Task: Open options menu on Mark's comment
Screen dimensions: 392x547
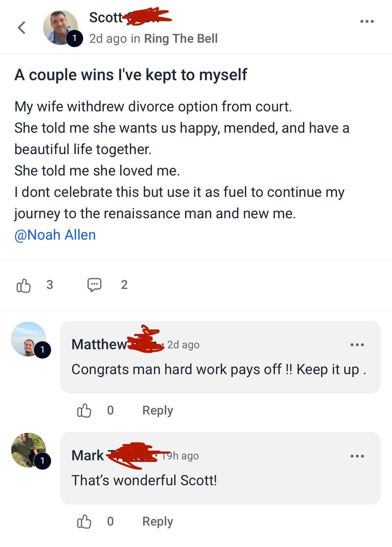Action: [x=357, y=456]
